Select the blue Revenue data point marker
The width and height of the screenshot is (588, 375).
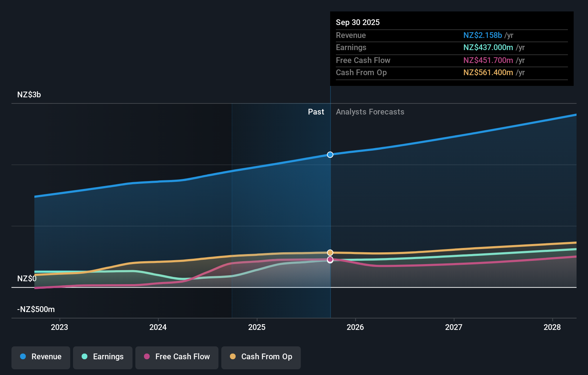click(x=330, y=155)
